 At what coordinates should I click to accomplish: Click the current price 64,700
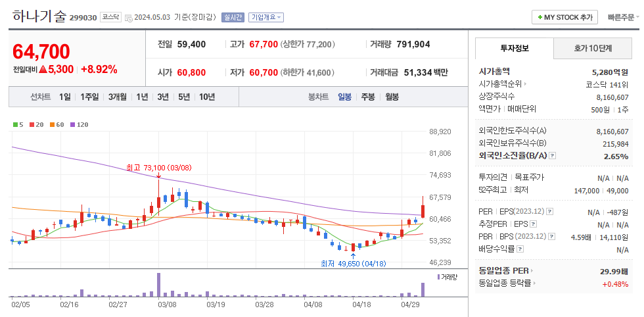click(41, 51)
